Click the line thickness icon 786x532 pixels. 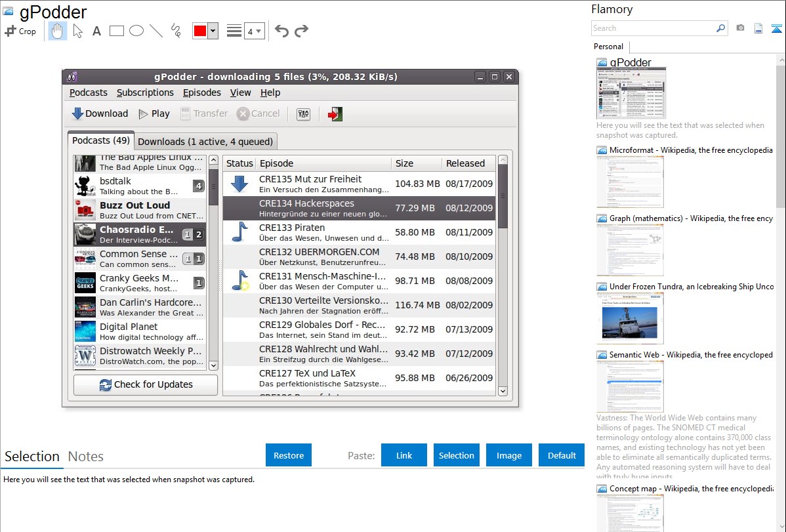234,31
